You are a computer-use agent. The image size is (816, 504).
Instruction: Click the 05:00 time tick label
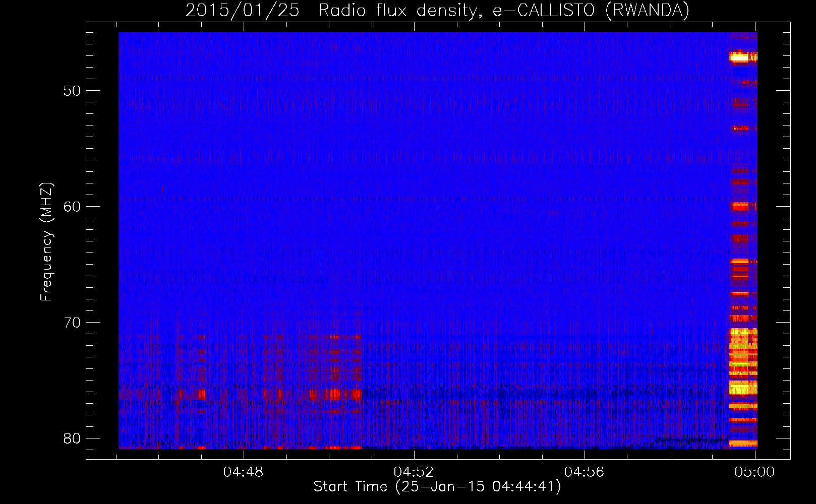(755, 472)
